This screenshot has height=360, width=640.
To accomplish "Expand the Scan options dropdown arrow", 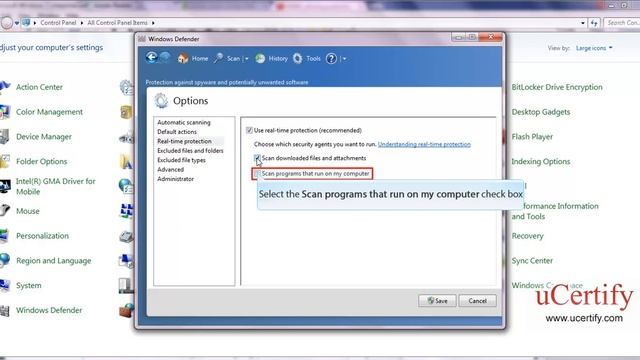I will [x=247, y=59].
